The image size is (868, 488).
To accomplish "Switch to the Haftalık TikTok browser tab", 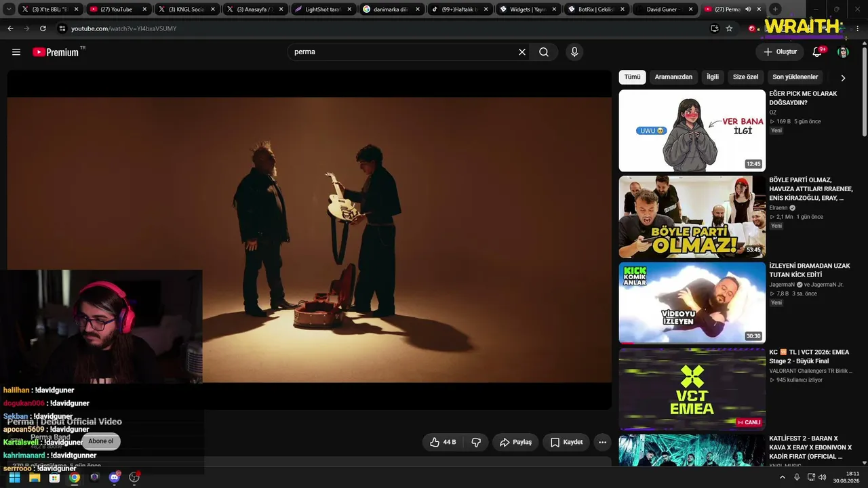I will (460, 9).
